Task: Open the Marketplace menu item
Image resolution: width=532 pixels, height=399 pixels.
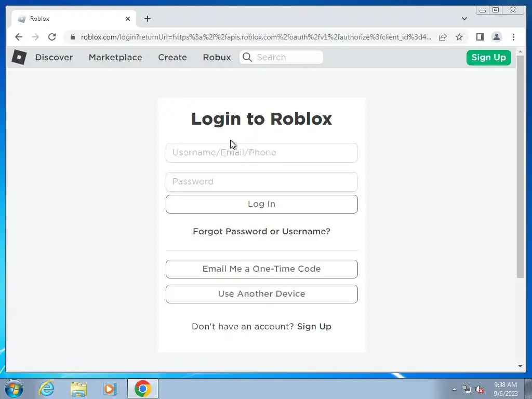Action: 115,57
